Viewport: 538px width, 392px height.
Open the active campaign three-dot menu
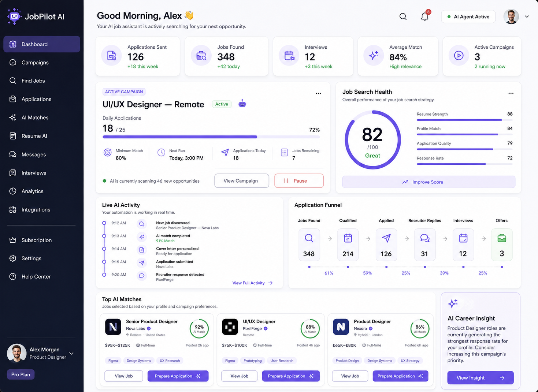tap(318, 93)
